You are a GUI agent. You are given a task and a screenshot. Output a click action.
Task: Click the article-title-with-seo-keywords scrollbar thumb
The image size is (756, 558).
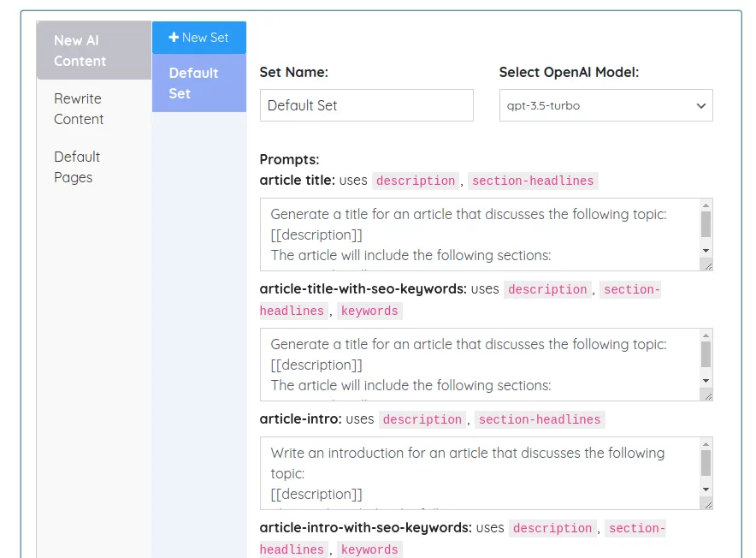pos(706,355)
